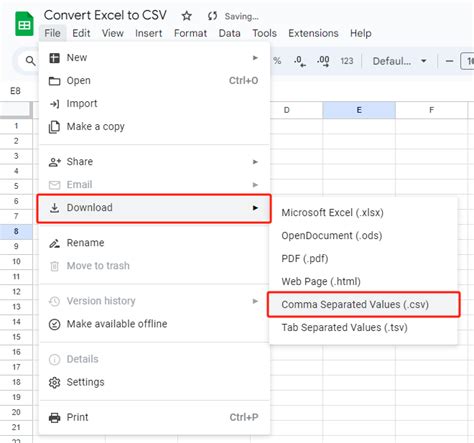This screenshot has height=443, width=474.
Task: Choose Web Page (.html) download
Action: click(363, 282)
